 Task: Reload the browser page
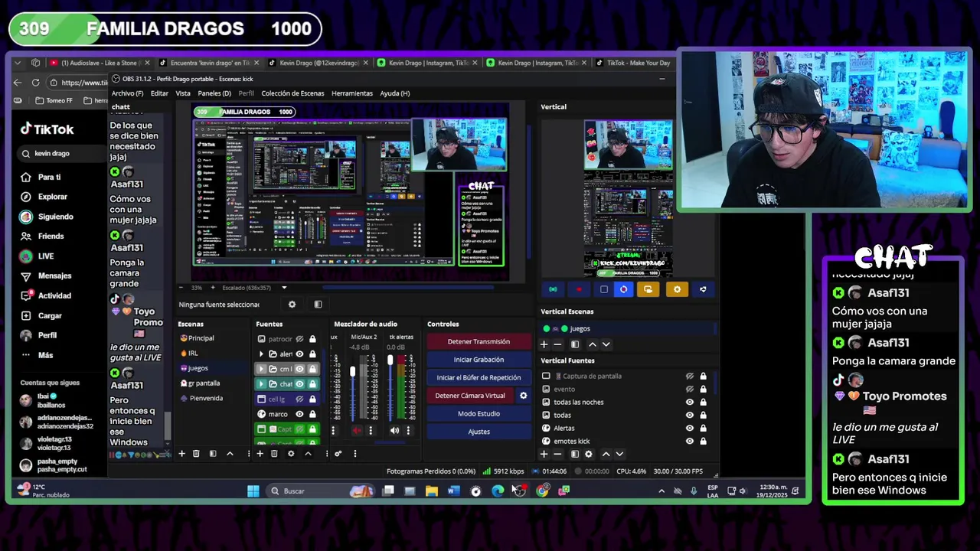(35, 83)
